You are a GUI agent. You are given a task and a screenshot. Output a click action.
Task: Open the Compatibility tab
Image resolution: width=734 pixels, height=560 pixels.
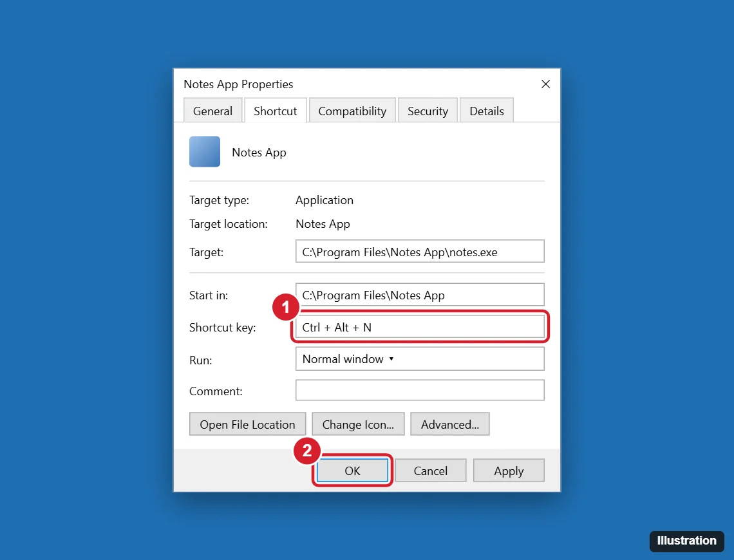[352, 111]
